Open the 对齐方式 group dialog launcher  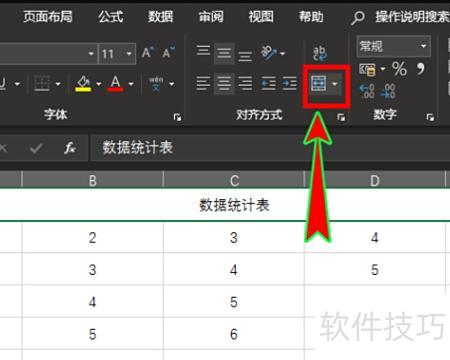[341, 117]
